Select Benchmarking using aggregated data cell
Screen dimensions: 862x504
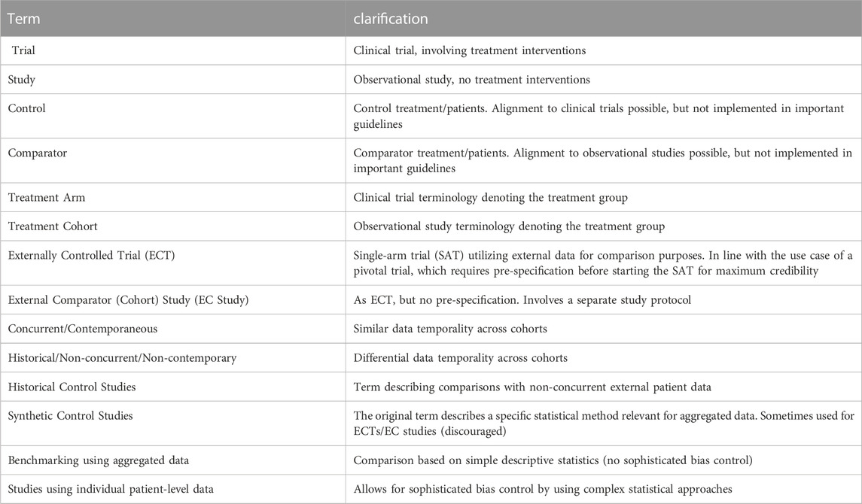tap(172, 460)
